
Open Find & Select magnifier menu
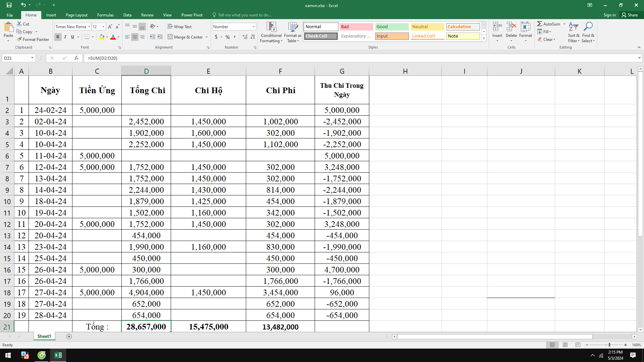[588, 32]
